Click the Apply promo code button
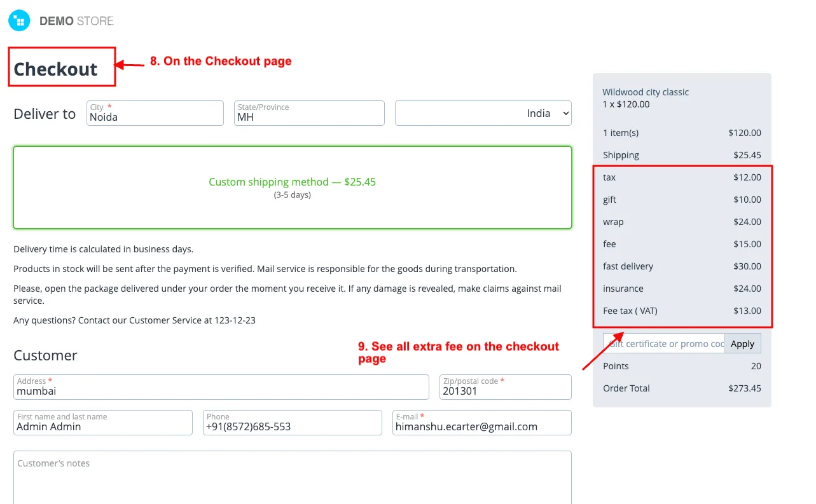This screenshot has width=816, height=504. [x=742, y=344]
